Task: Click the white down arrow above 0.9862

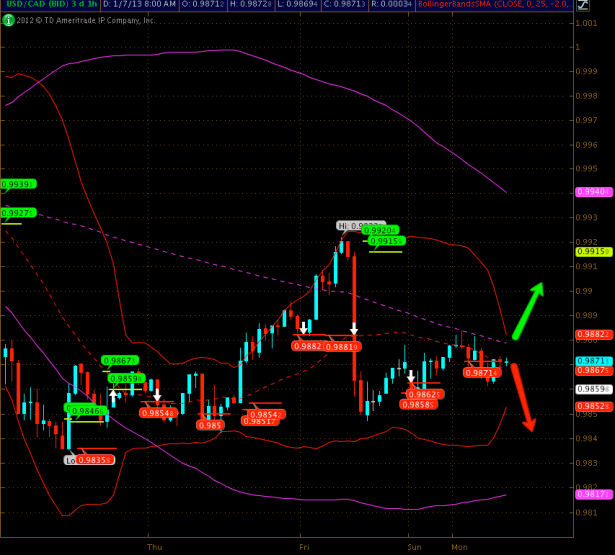Action: [x=410, y=376]
